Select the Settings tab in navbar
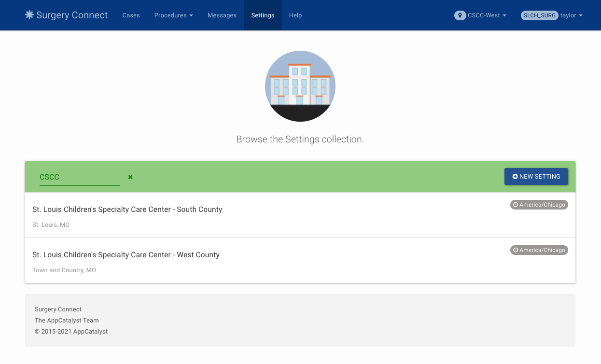Viewport: 601px width, 364px height. (x=263, y=15)
